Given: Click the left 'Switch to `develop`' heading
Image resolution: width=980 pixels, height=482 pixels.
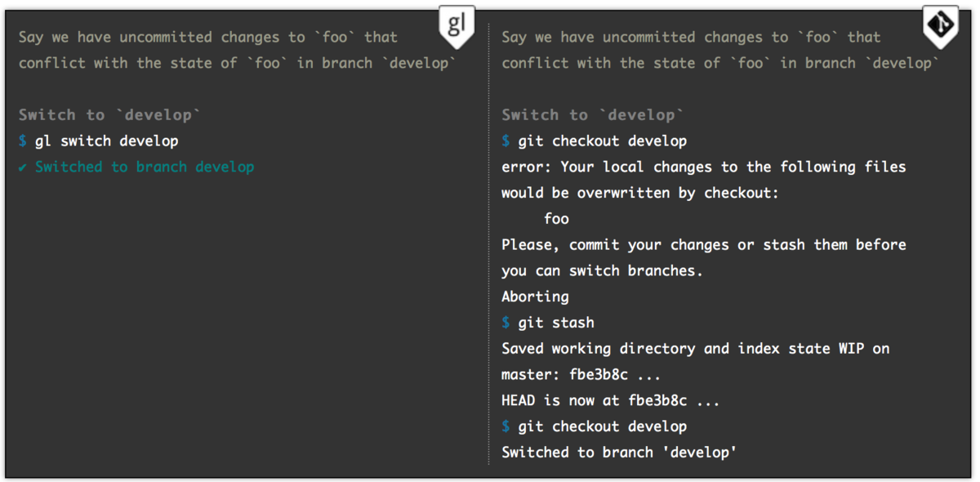Looking at the screenshot, I should [109, 114].
